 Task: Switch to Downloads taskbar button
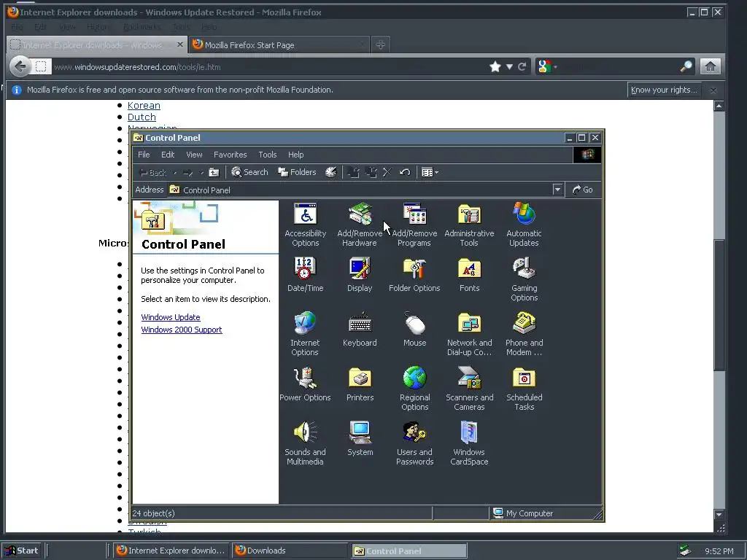point(290,551)
